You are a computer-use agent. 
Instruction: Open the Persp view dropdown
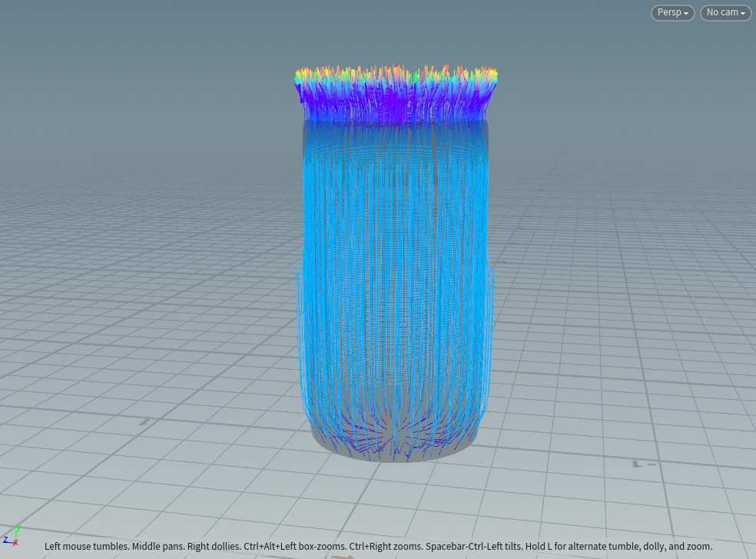tap(672, 12)
